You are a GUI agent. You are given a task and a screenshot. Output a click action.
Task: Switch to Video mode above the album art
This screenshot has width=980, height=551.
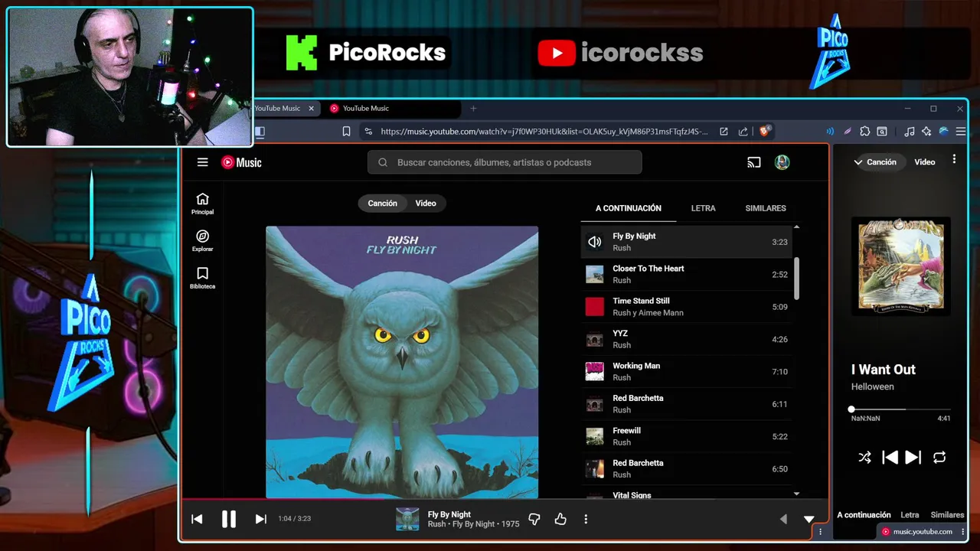pyautogui.click(x=426, y=204)
